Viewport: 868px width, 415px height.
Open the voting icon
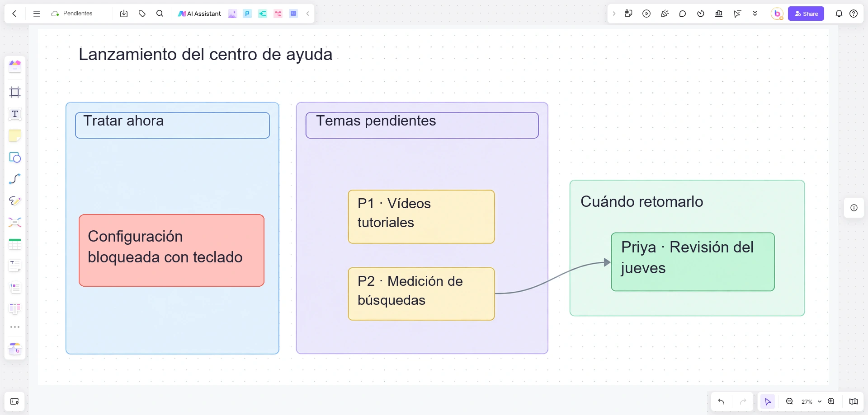pyautogui.click(x=719, y=14)
